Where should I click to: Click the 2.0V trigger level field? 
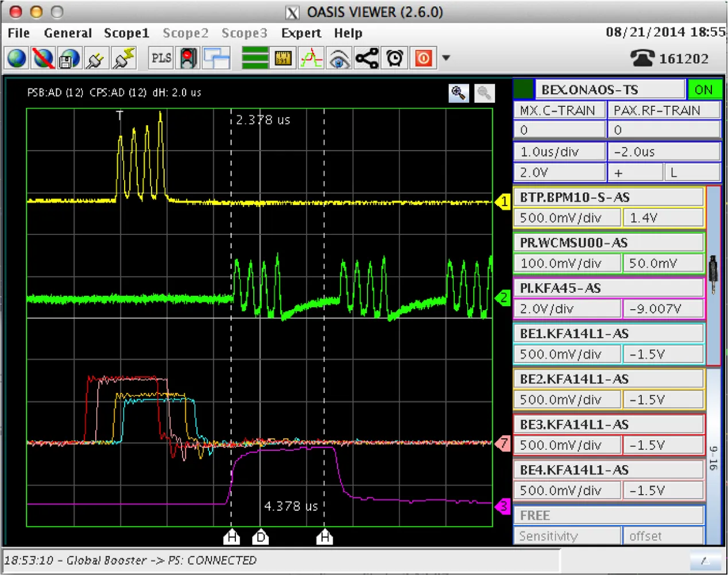coord(559,172)
